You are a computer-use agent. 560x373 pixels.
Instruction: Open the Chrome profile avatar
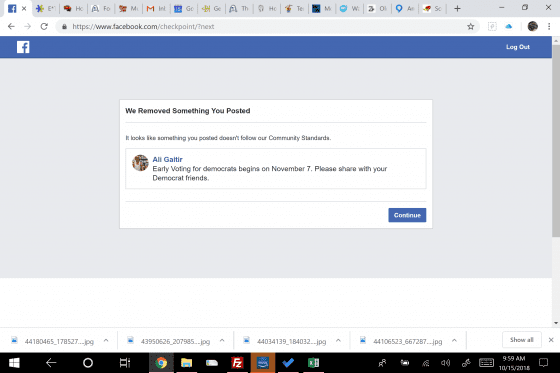(x=532, y=26)
